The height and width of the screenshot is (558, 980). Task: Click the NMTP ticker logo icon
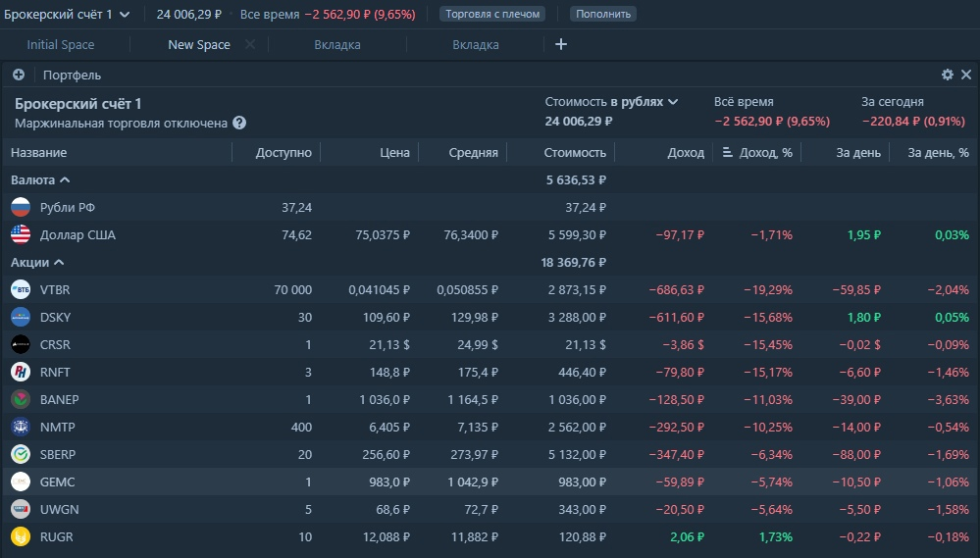point(21,428)
